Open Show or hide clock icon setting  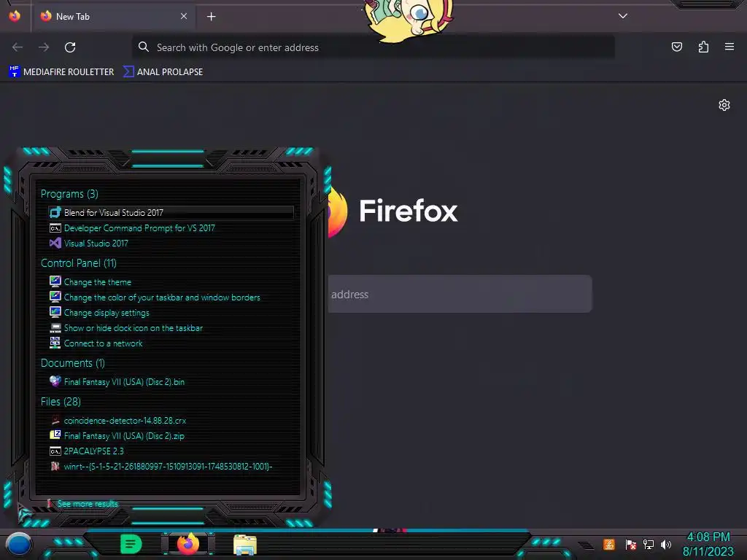[x=133, y=328]
